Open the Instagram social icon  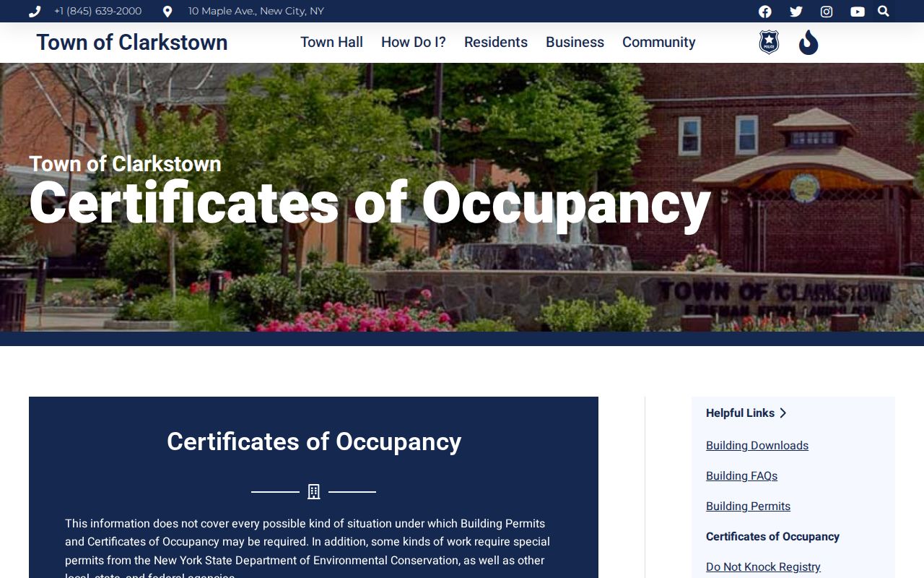pos(827,12)
